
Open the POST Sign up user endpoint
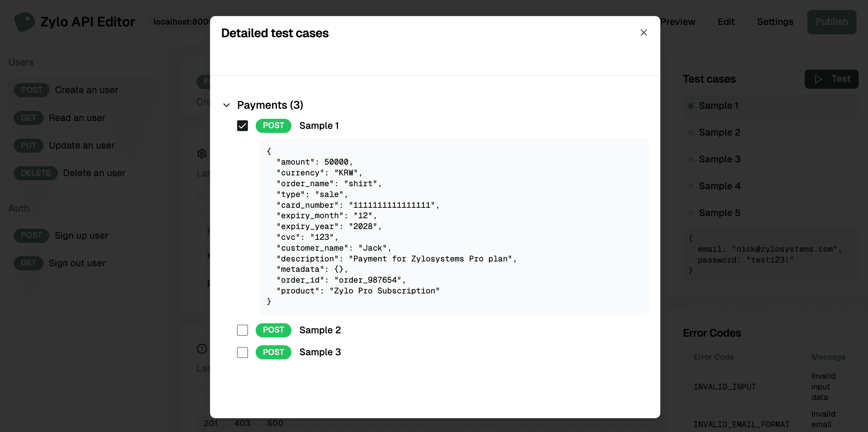tap(81, 235)
